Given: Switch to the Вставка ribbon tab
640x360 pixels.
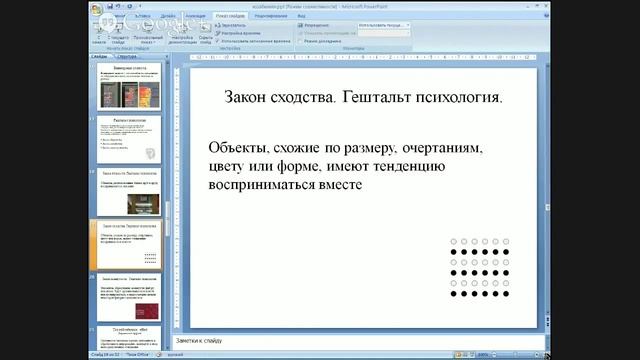Looking at the screenshot, I should point(142,16).
